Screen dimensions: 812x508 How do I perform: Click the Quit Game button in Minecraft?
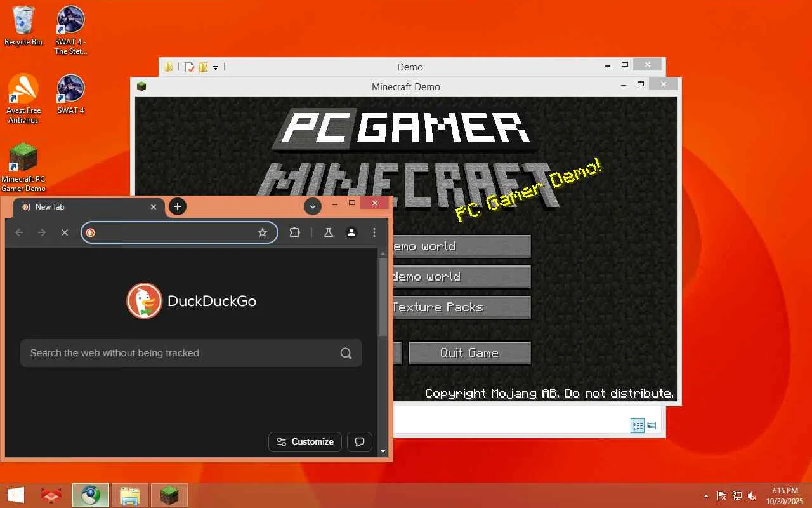469,353
